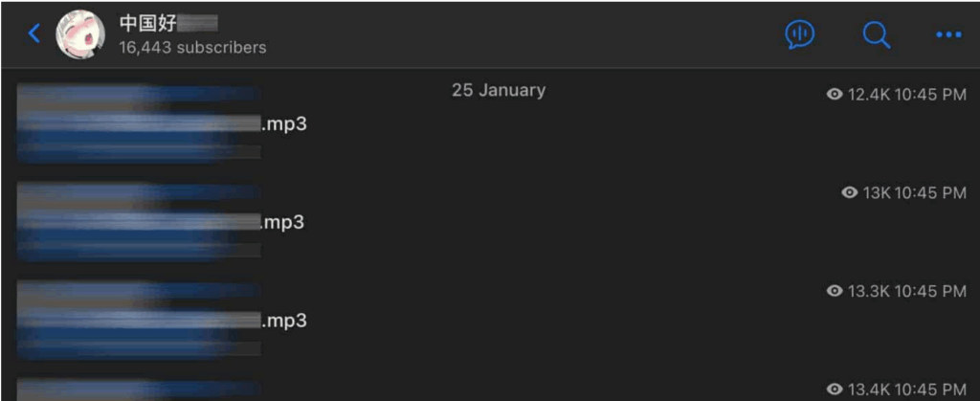Click the 16,443 subscribers label

coord(192,47)
